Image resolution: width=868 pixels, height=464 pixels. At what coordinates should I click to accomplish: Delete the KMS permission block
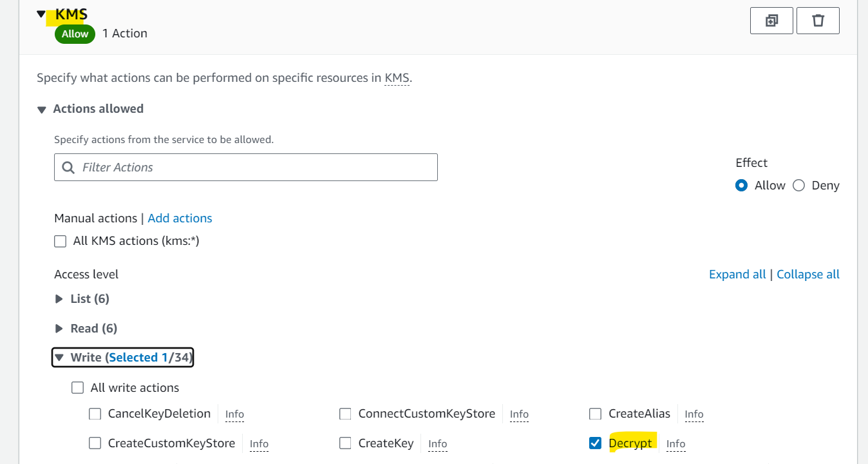point(818,21)
